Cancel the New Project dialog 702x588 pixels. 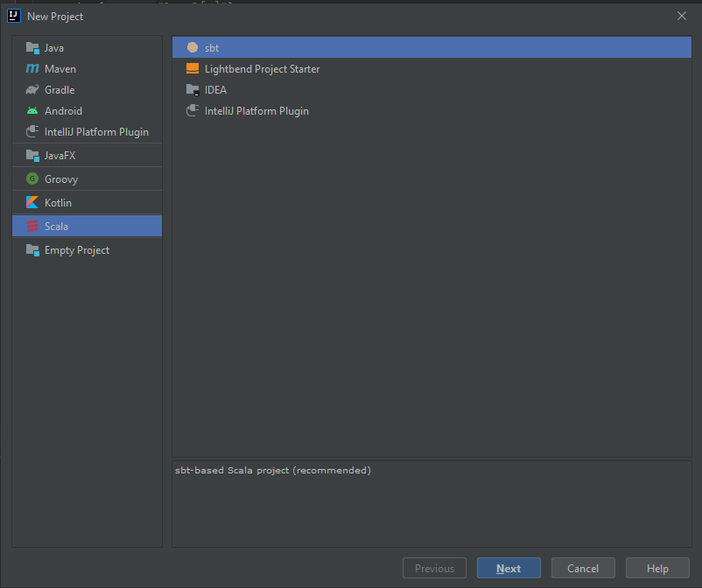(582, 569)
